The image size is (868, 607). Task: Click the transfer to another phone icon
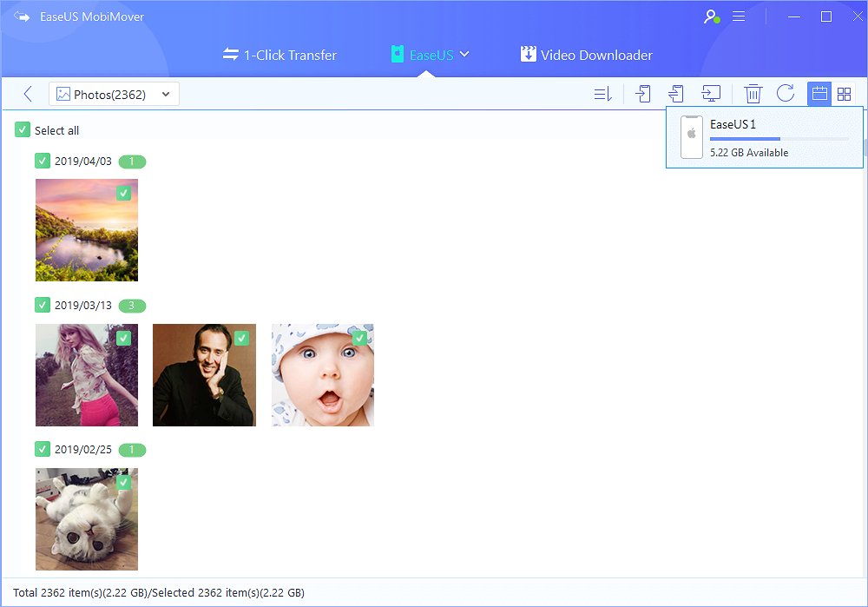tap(676, 94)
